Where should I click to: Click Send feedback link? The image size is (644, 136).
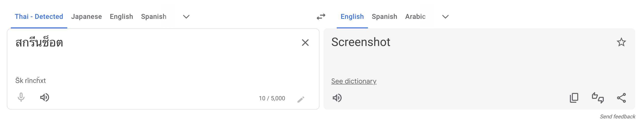[x=617, y=117]
